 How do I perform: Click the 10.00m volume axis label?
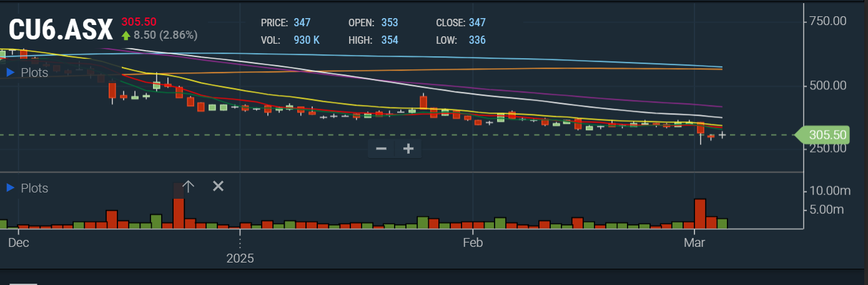(x=831, y=190)
